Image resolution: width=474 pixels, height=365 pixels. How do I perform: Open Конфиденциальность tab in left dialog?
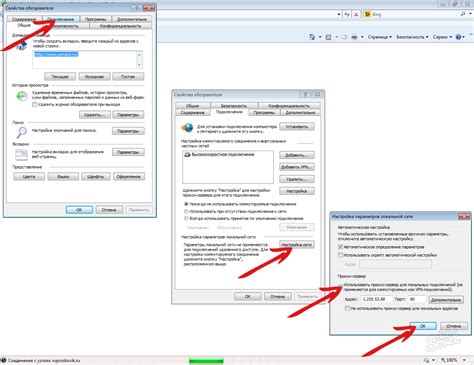[x=120, y=26]
